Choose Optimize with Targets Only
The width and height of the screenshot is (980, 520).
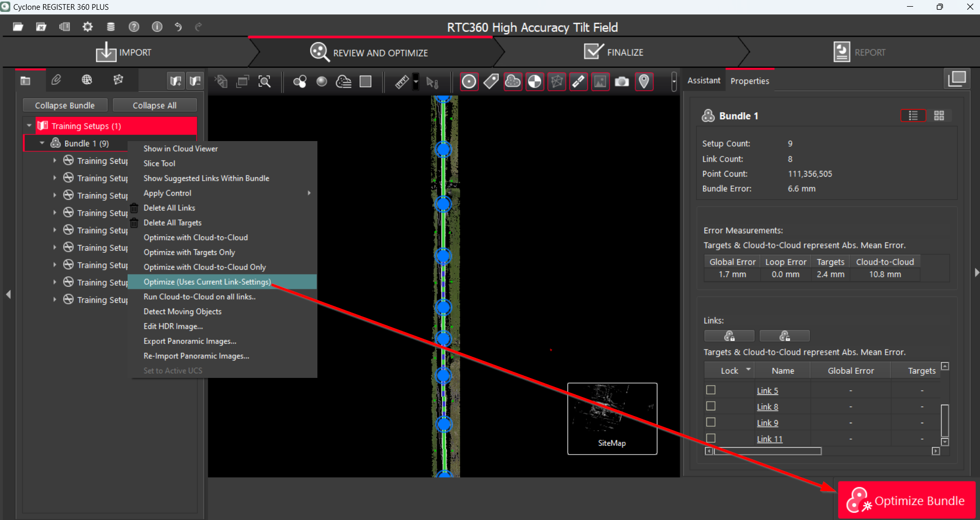point(189,252)
